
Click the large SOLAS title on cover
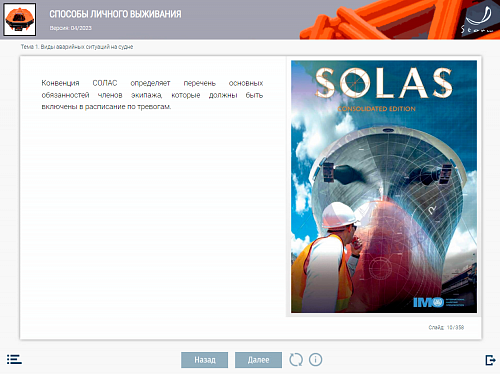[384, 83]
